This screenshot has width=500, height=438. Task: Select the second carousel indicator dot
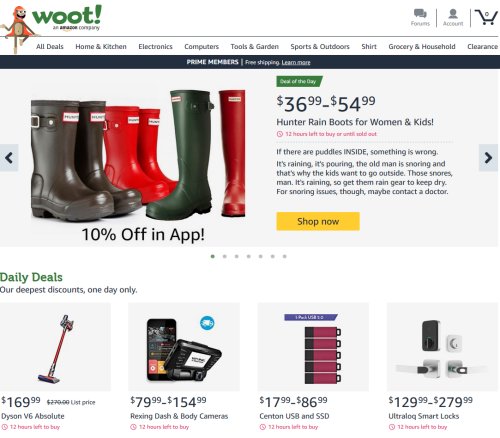click(x=225, y=256)
